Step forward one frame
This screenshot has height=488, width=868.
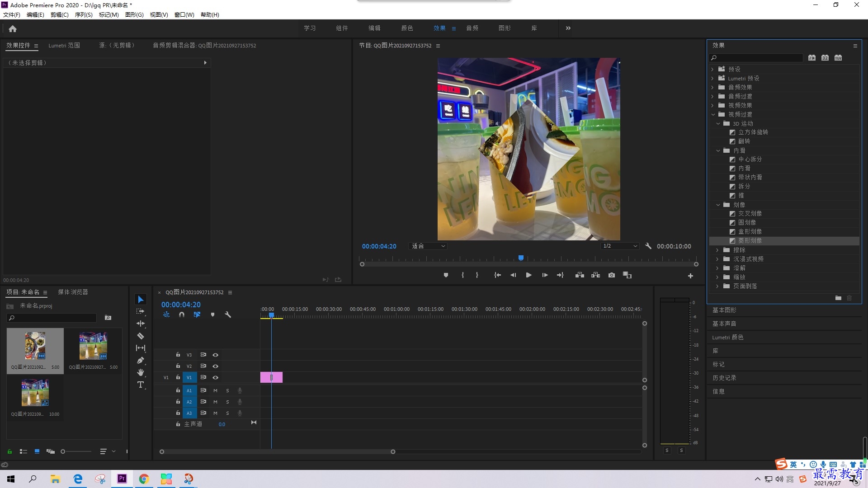point(545,275)
